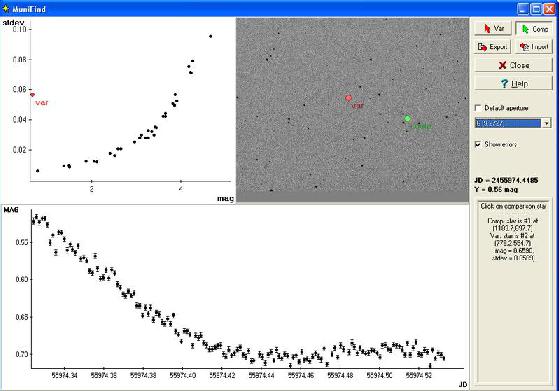Screen dimensions: 560x391
Task: Click the Invert button
Action: point(534,47)
